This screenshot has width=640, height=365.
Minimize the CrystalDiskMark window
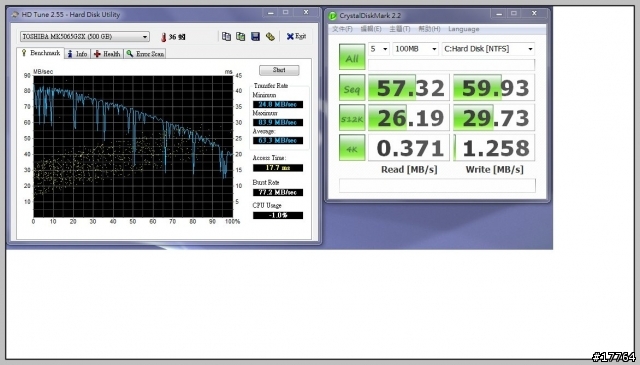click(x=499, y=13)
